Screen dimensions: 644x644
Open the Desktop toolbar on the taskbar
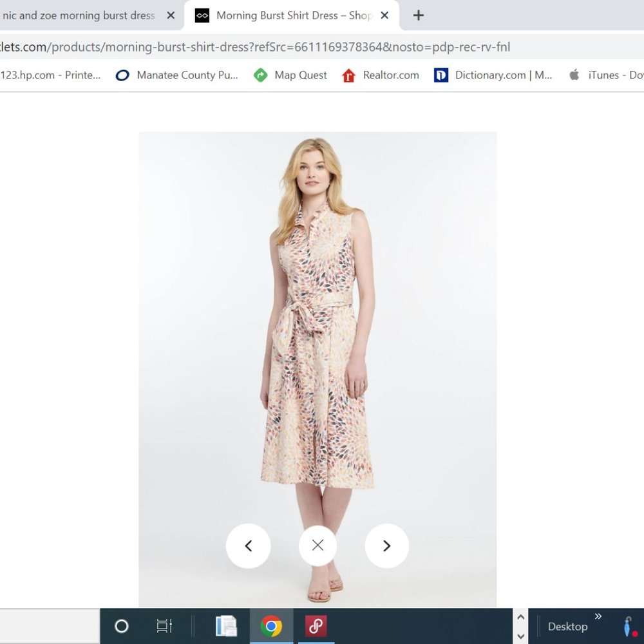coord(567,627)
